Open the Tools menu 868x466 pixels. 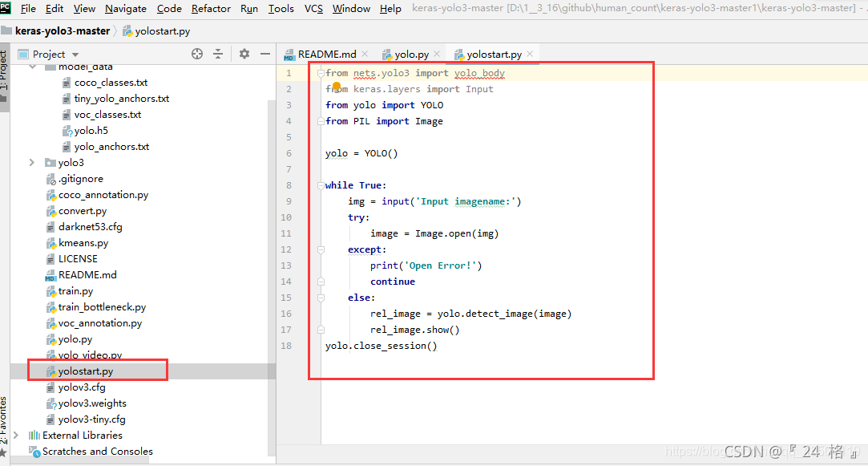pos(281,9)
